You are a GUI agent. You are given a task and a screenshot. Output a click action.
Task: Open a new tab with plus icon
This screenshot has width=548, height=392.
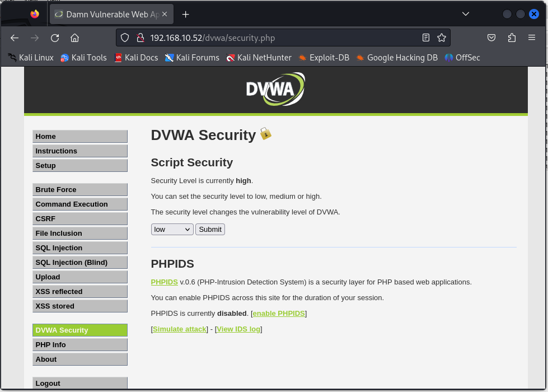[186, 15]
